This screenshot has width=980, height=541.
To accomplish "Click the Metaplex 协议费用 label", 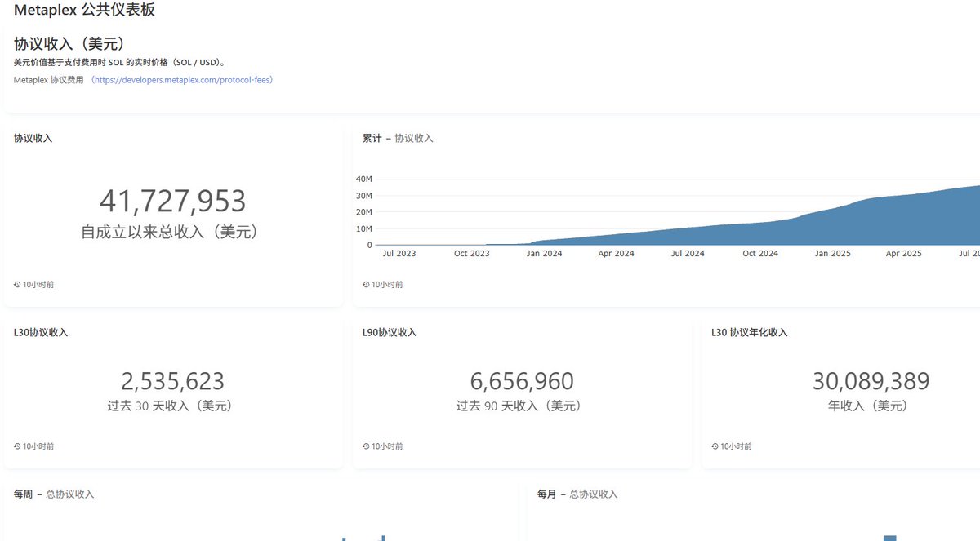I will (x=49, y=80).
